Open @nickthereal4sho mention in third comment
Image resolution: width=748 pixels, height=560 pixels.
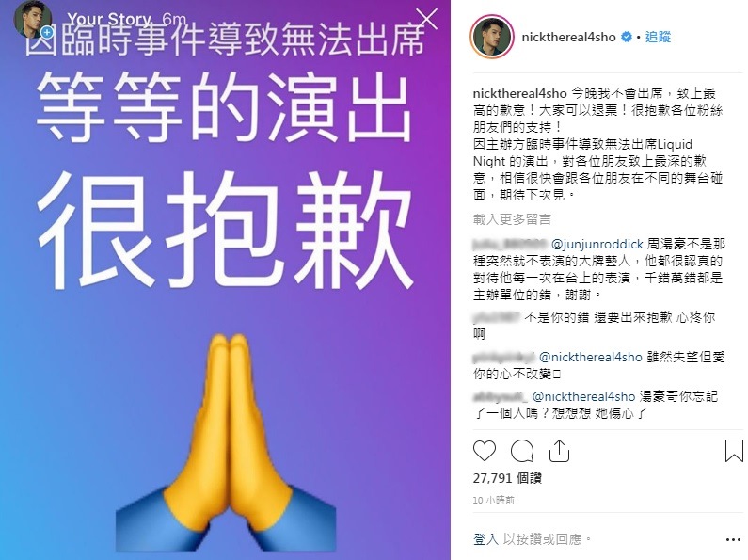591,357
